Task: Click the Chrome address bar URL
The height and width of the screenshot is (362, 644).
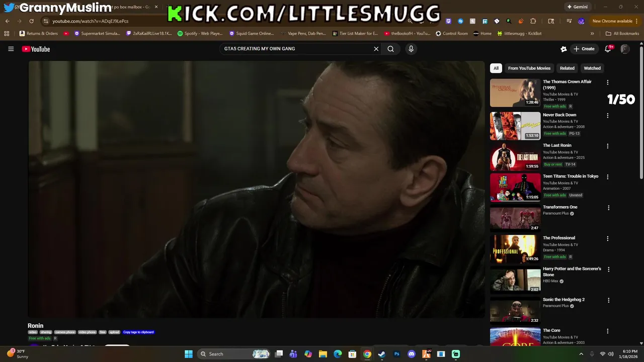Action: [x=90, y=21]
